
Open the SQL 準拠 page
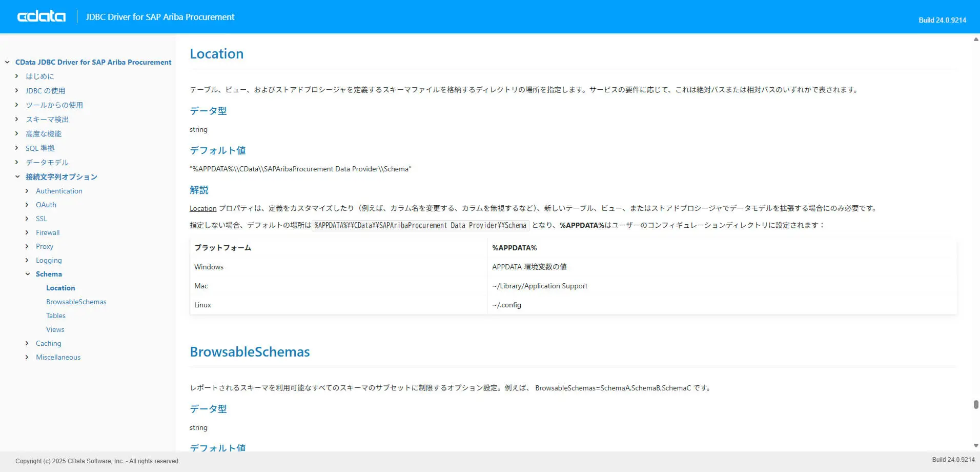40,148
